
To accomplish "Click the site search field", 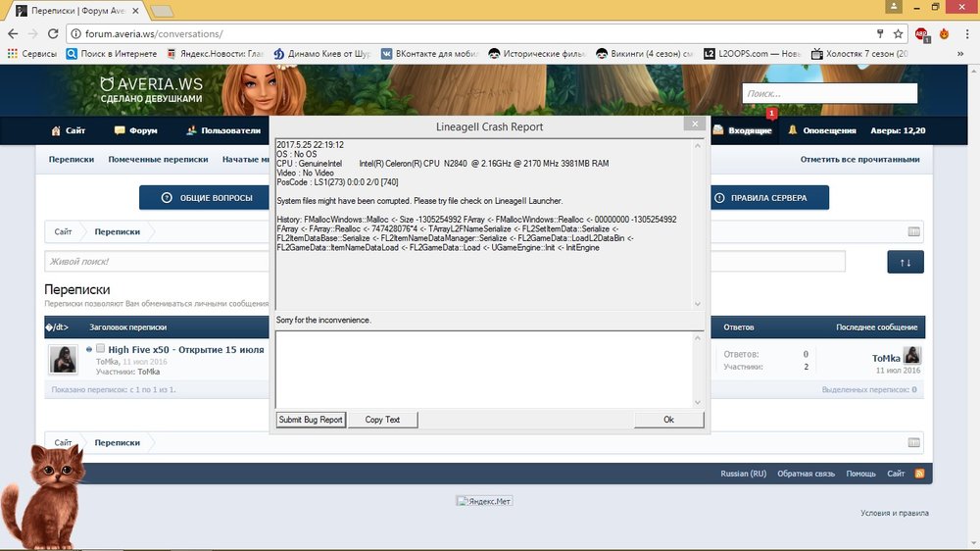I will pyautogui.click(x=829, y=93).
